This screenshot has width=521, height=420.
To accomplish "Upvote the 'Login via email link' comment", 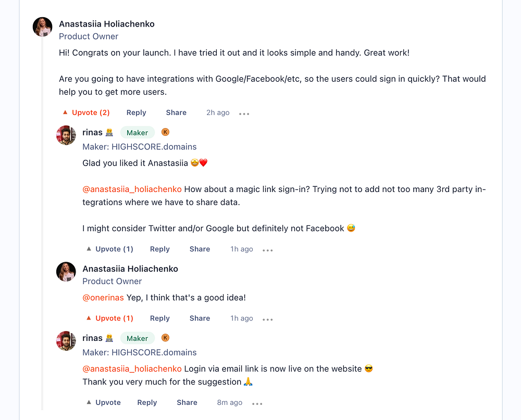I will (103, 402).
